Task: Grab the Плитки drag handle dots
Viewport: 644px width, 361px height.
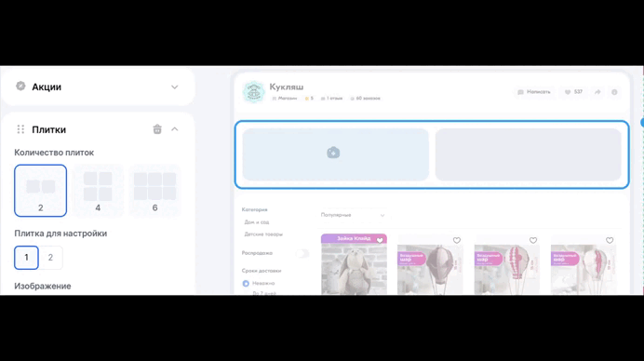Action: point(20,129)
